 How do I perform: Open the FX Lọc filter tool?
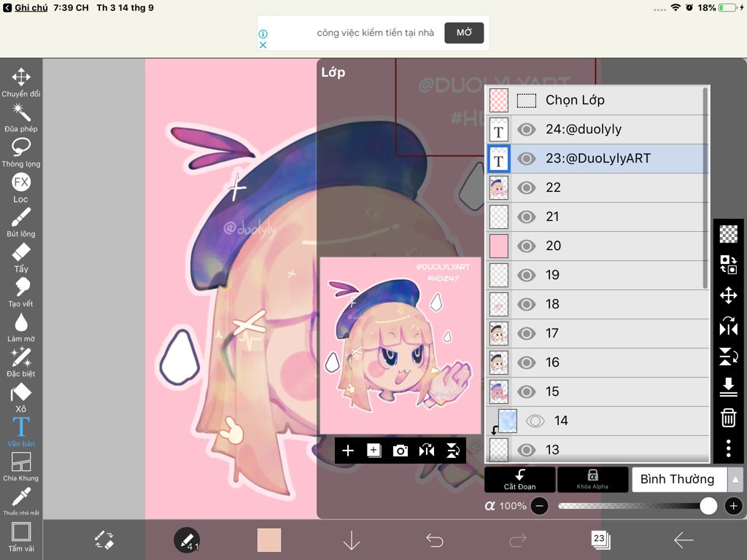pyautogui.click(x=21, y=187)
